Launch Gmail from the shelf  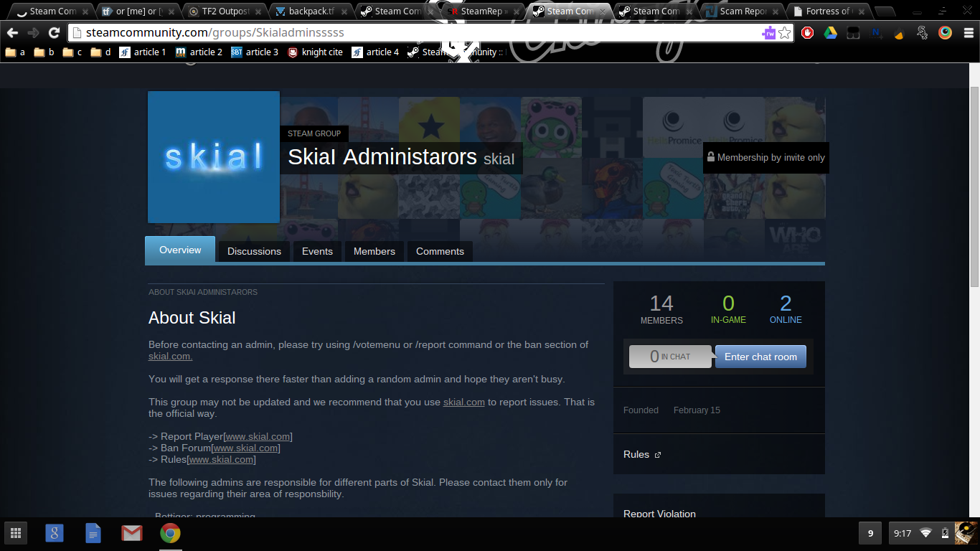point(131,533)
